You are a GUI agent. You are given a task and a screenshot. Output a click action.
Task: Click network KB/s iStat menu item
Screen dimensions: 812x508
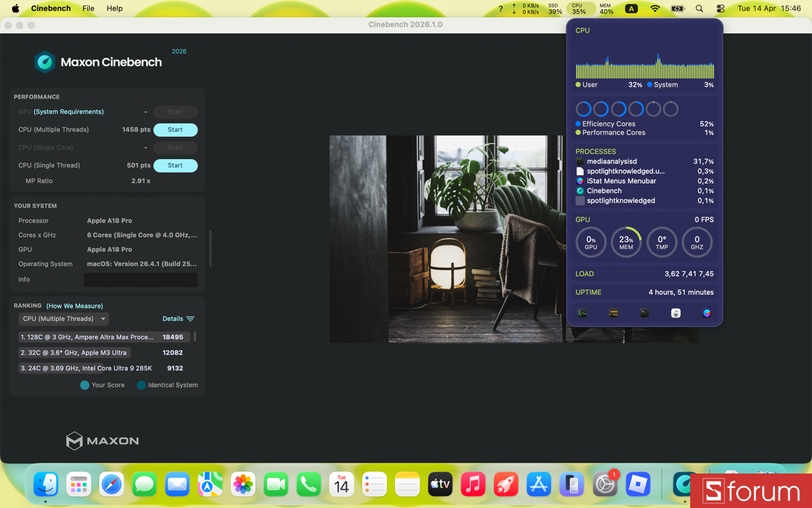pyautogui.click(x=525, y=9)
